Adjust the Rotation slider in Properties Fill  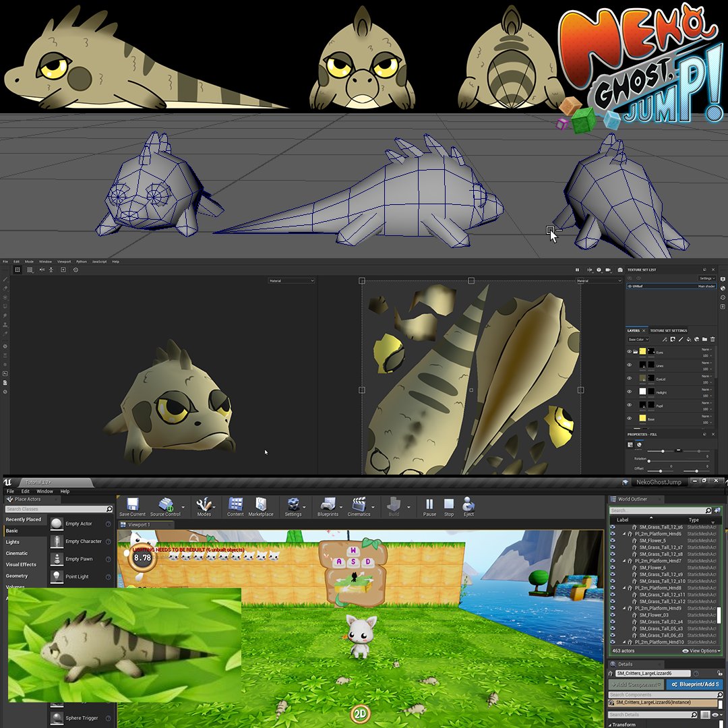[x=678, y=461]
